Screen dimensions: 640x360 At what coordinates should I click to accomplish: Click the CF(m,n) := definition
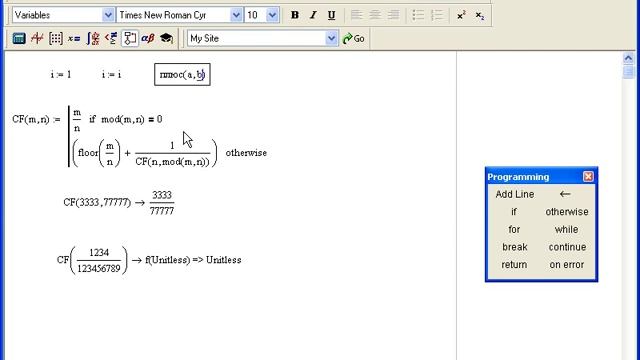pyautogui.click(x=36, y=120)
